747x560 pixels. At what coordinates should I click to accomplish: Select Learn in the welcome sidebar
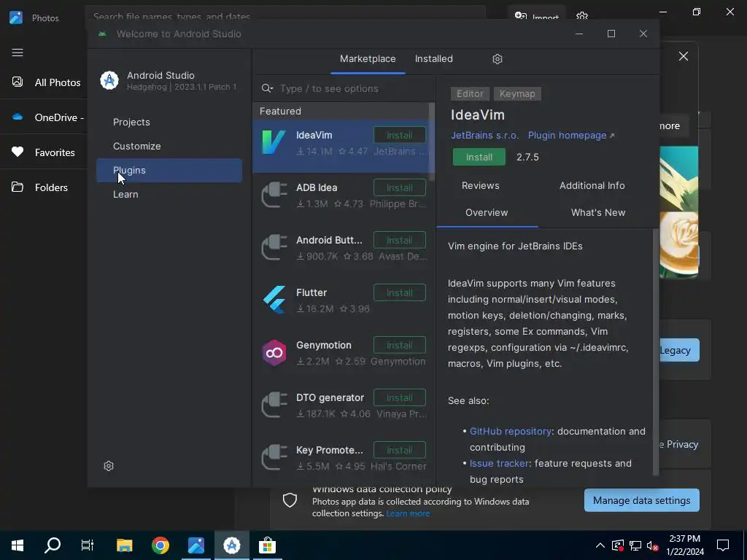coord(169,194)
